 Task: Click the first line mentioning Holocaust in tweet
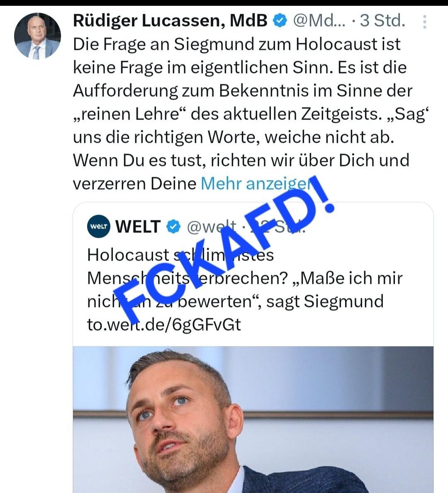(237, 44)
